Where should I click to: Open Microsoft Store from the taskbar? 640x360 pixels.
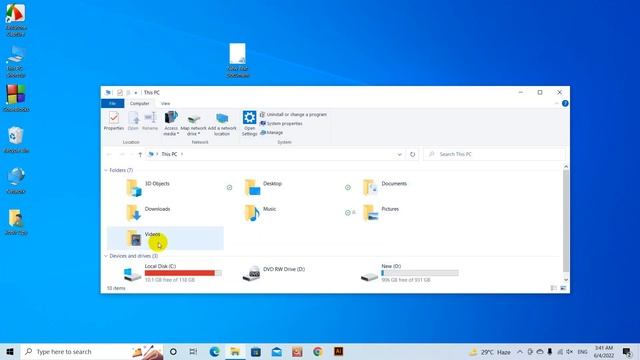tap(256, 351)
